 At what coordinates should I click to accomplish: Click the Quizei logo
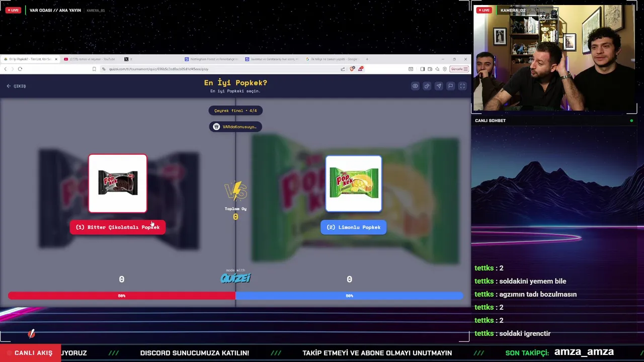[235, 278]
